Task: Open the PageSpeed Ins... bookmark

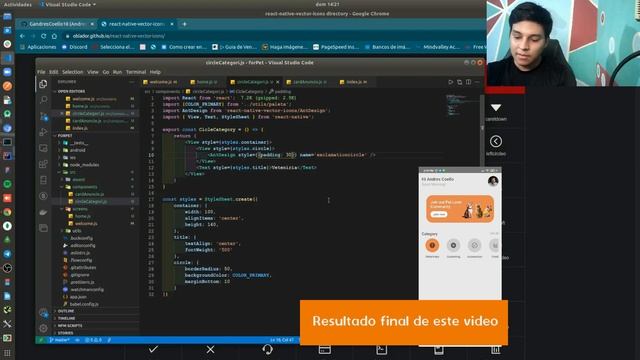Action: [x=336, y=47]
